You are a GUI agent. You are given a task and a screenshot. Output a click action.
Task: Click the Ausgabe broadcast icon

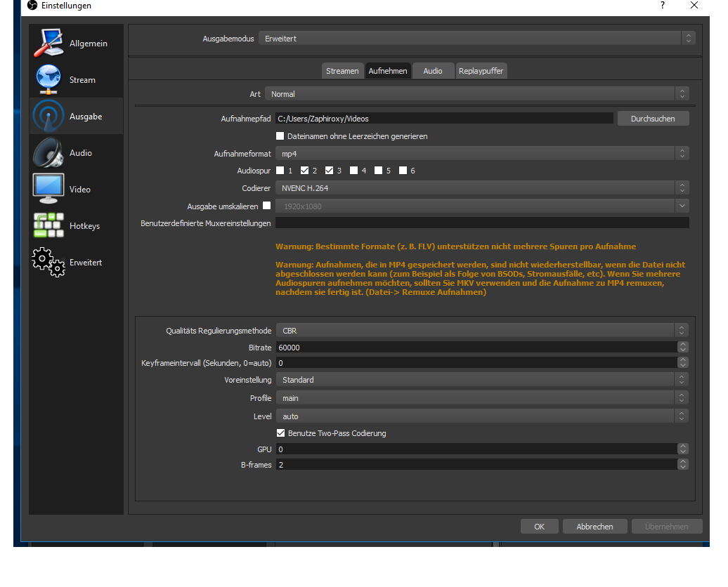pyautogui.click(x=48, y=117)
